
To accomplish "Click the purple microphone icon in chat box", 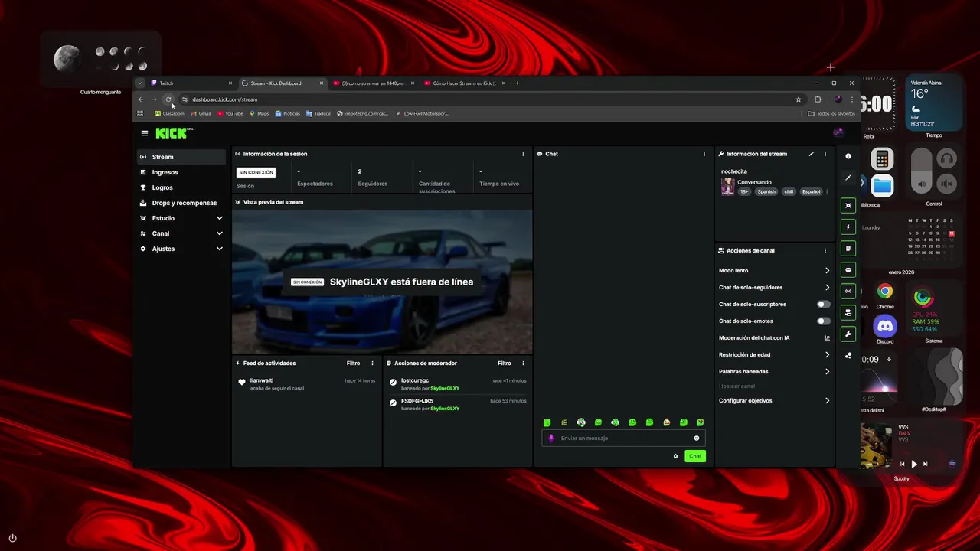I will pos(551,439).
